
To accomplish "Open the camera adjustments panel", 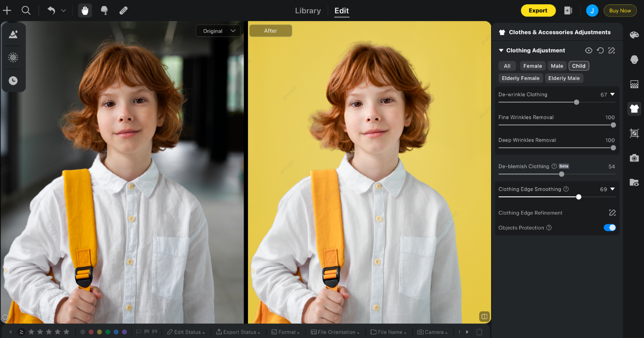I will (x=634, y=158).
